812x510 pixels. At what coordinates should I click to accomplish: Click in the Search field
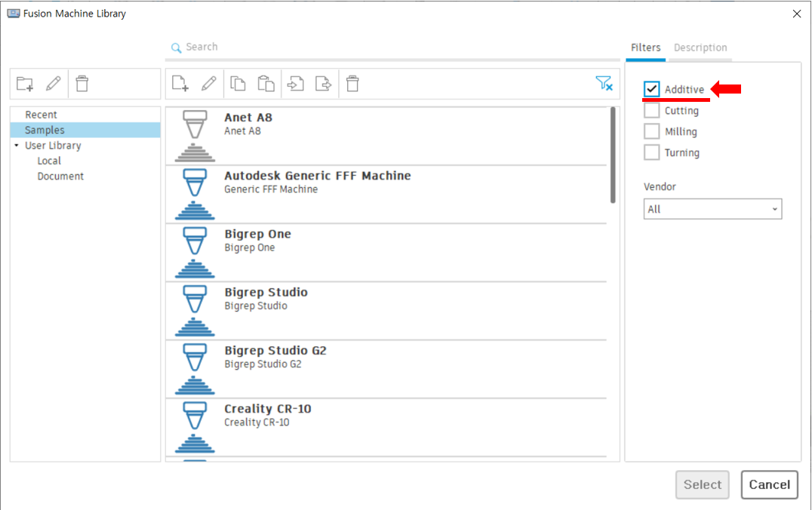pos(392,47)
